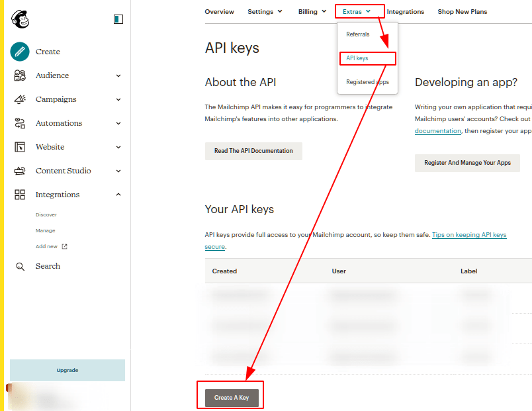Click the Automations icon
The height and width of the screenshot is (411, 532).
(x=20, y=123)
